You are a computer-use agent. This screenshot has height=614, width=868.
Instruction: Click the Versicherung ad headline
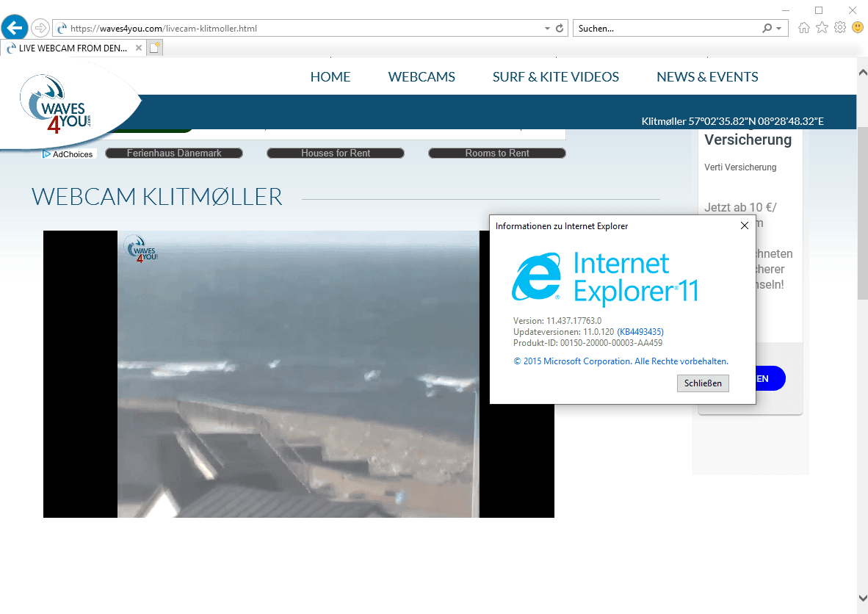(x=748, y=140)
